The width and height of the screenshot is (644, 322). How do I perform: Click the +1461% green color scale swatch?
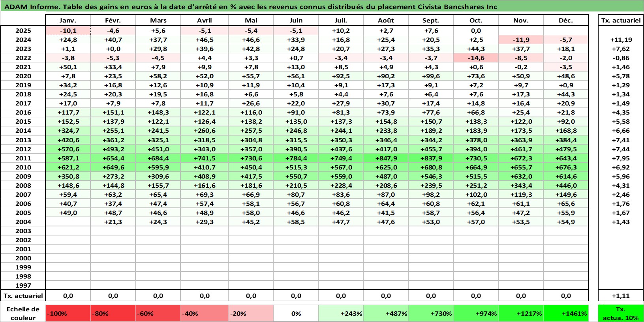[566, 313]
